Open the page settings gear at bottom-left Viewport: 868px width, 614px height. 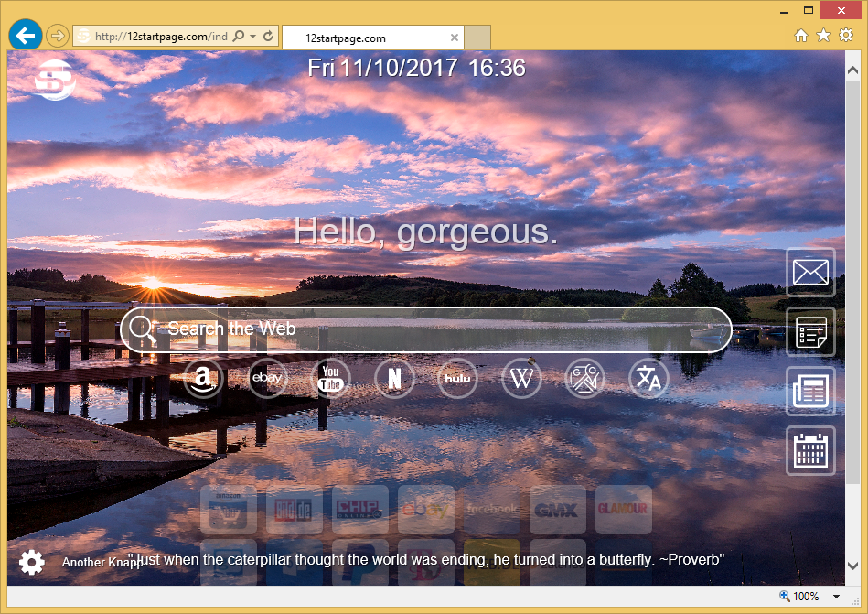point(32,562)
